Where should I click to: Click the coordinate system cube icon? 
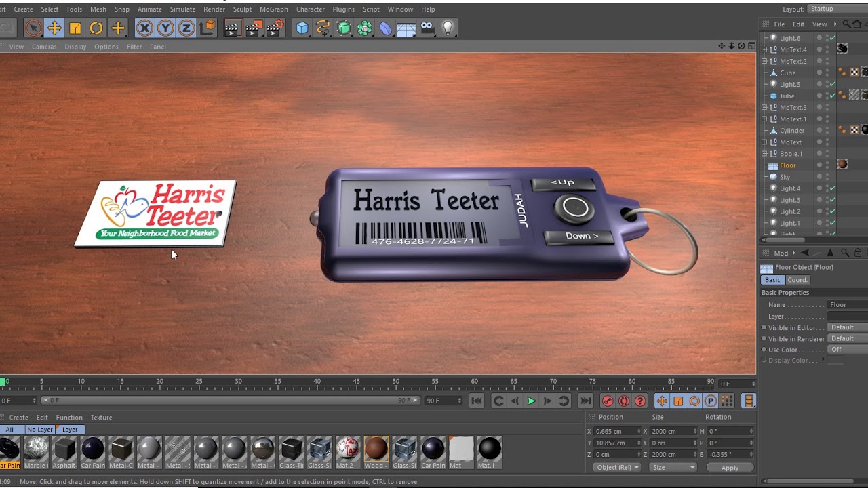[208, 28]
